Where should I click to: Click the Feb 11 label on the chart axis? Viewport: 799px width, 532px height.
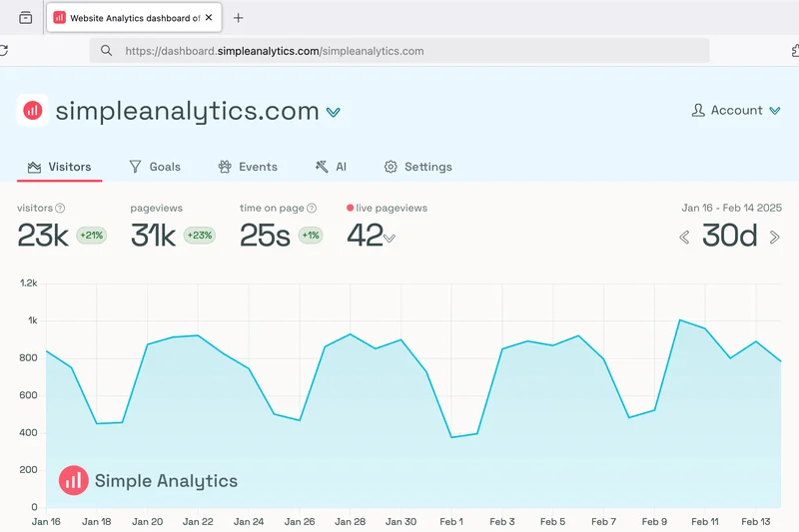(x=705, y=521)
